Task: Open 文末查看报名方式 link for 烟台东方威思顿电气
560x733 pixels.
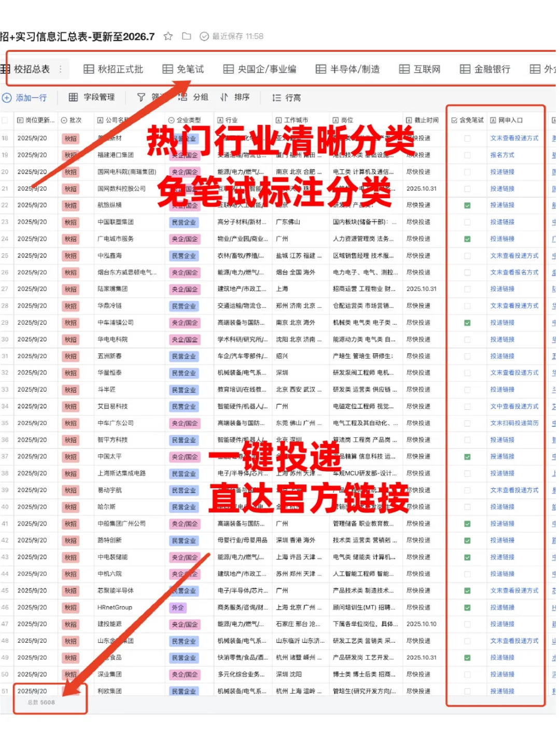Action: [x=514, y=272]
